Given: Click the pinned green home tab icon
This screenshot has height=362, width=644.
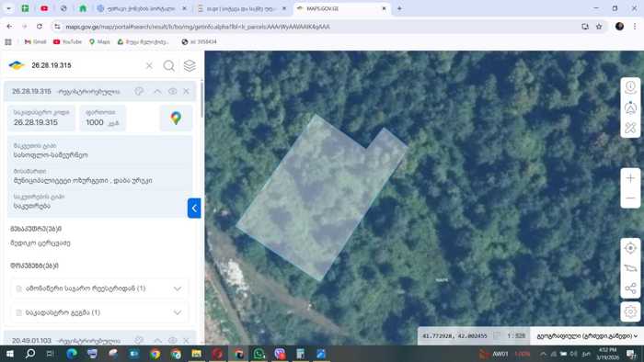Looking at the screenshot, I should pyautogui.click(x=83, y=8).
